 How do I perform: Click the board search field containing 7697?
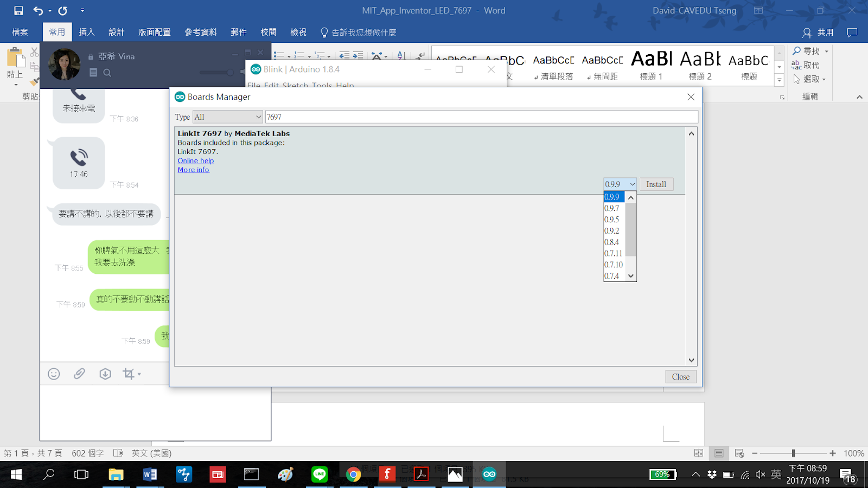(482, 117)
